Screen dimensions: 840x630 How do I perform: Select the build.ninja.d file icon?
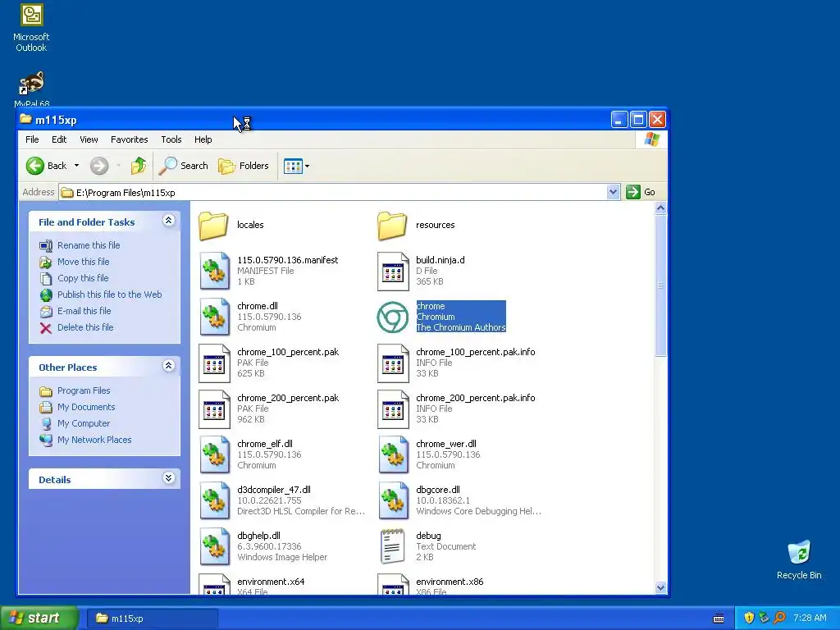393,272
